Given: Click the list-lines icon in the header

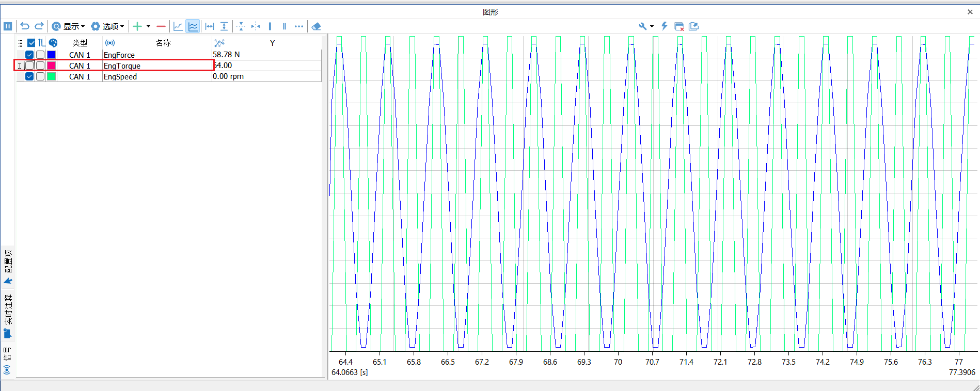Looking at the screenshot, I should (20, 43).
